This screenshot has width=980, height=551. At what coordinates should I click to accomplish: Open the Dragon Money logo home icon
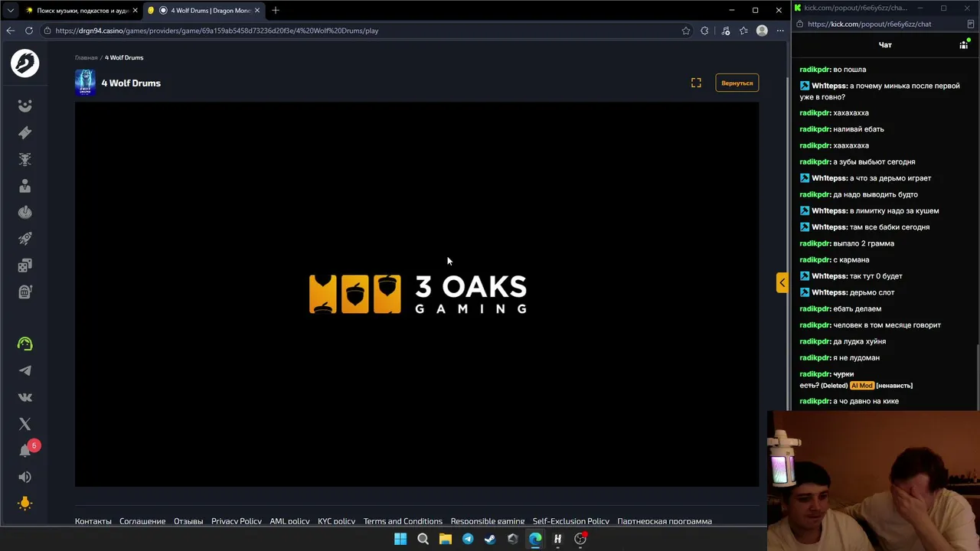coord(24,63)
